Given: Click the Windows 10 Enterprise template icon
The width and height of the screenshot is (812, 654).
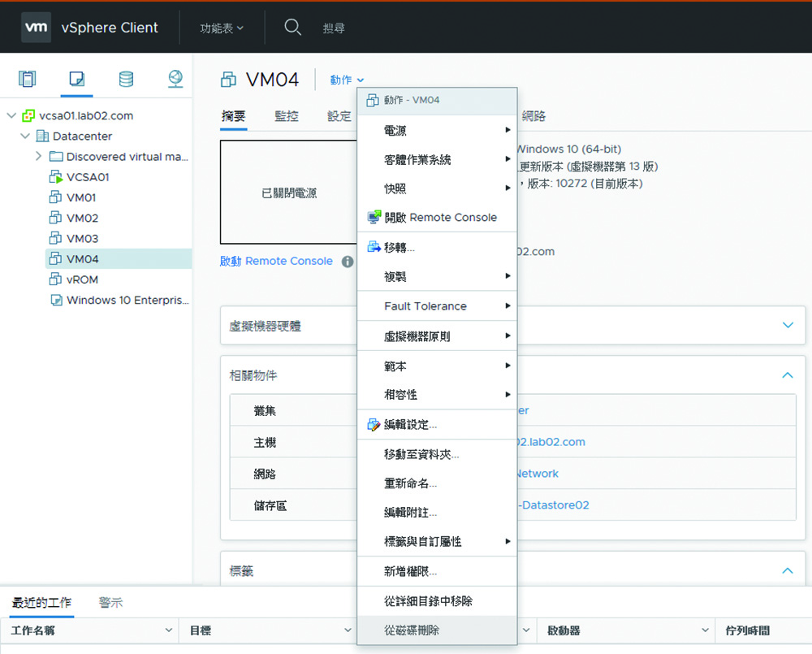Looking at the screenshot, I should [x=57, y=300].
